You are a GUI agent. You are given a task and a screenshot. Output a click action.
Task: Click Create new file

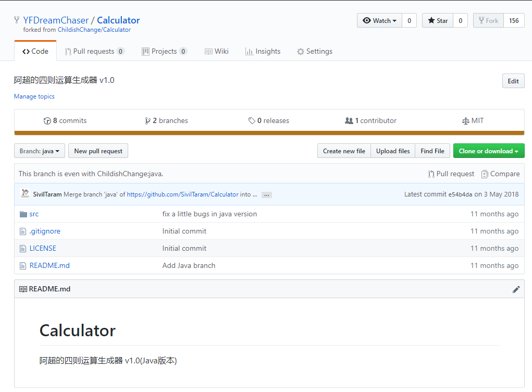(344, 151)
